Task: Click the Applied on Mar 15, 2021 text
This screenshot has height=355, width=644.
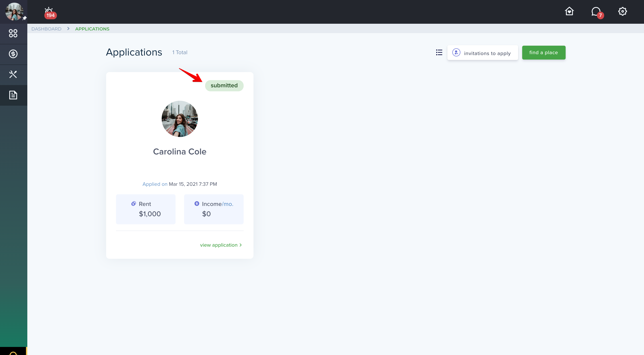Action: tap(180, 184)
